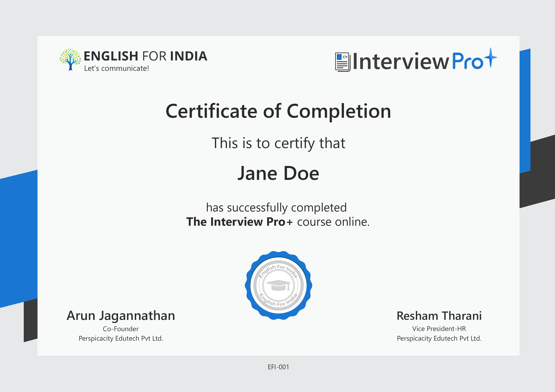Click 'Perspicacity Edutech Pvt Ltd.' under Vice President-HR
The image size is (555, 392).
[439, 338]
